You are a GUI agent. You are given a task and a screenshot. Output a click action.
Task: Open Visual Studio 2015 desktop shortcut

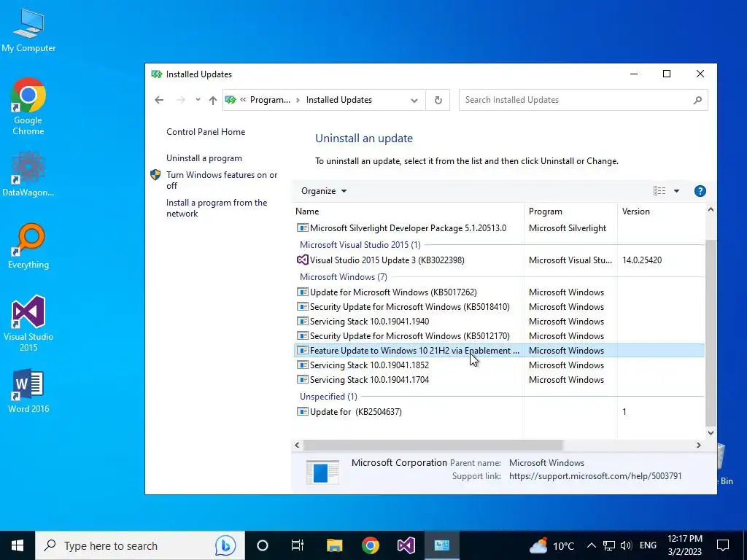28,323
